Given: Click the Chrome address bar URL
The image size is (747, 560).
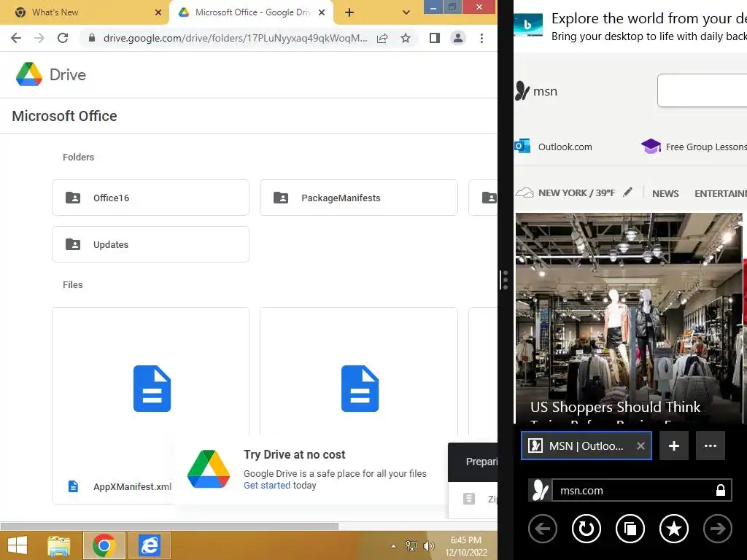Looking at the screenshot, I should click(236, 38).
